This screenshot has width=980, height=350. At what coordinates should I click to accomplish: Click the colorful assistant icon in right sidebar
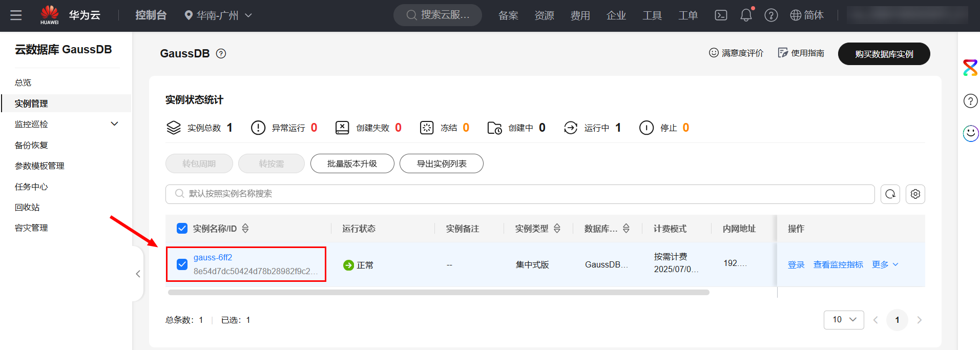[970, 68]
